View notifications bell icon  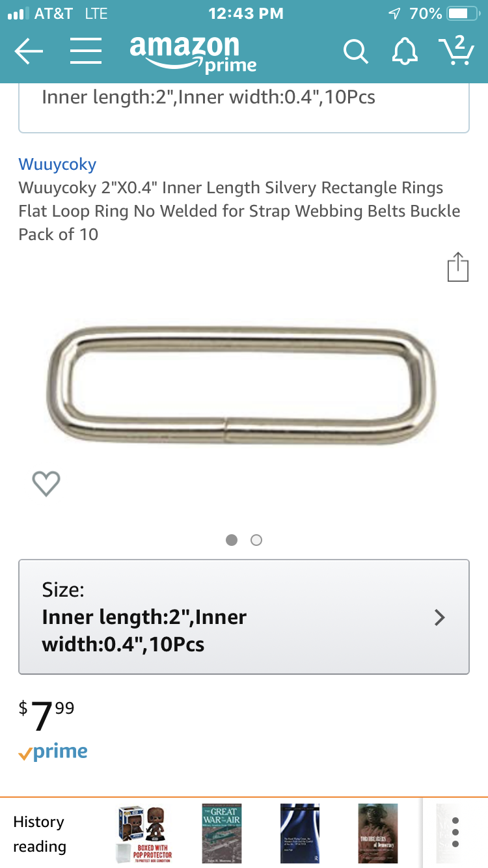point(405,51)
